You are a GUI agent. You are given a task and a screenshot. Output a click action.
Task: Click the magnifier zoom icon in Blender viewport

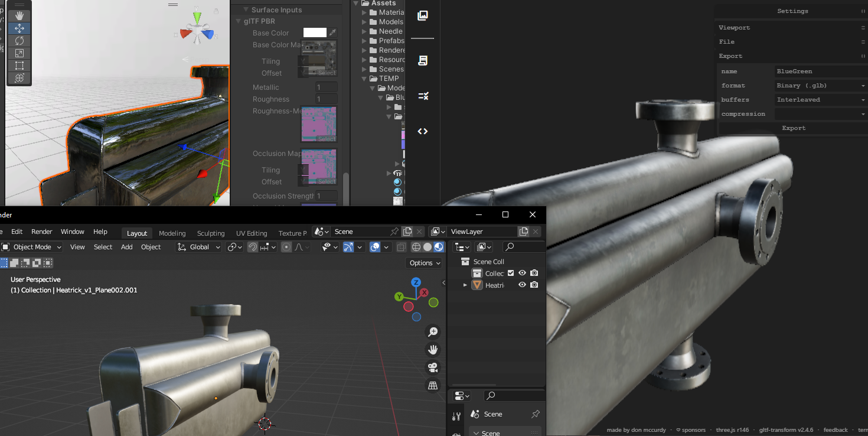[433, 331]
